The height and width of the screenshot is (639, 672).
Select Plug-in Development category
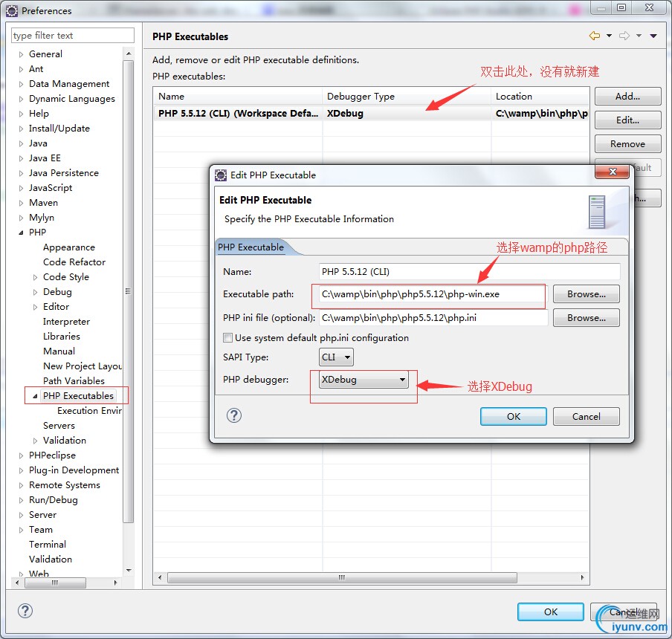click(74, 470)
